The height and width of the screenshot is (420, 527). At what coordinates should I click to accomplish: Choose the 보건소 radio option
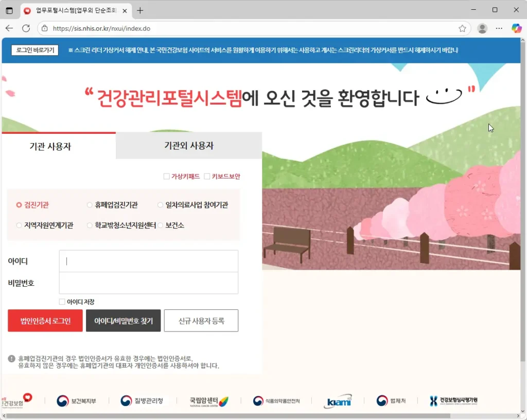[161, 225]
